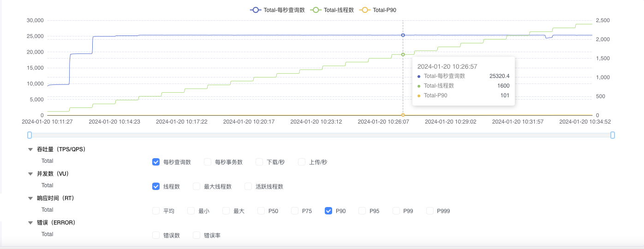The image size is (644, 249).
Task: Click the time range slider track
Action: 321,135
